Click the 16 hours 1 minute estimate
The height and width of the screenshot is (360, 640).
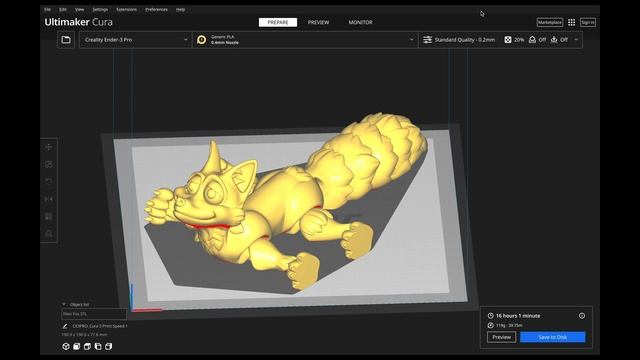[518, 316]
